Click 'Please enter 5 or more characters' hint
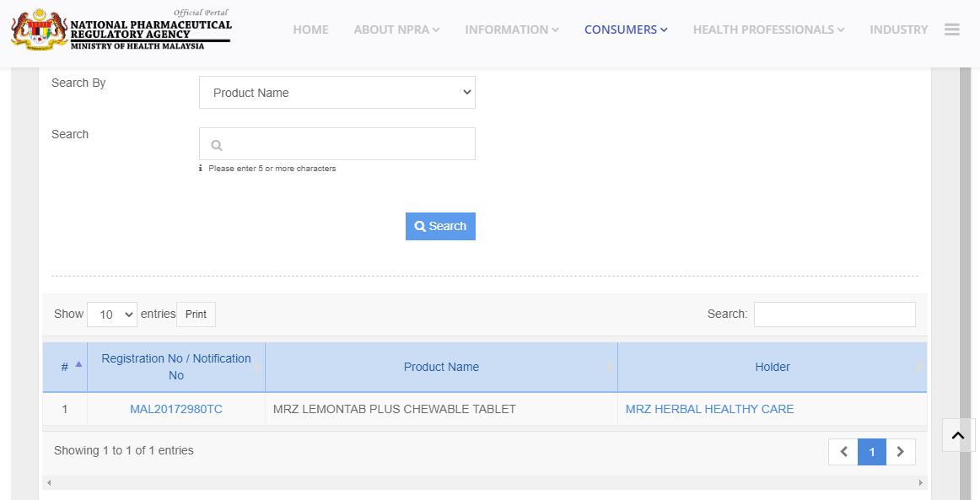Image resolution: width=980 pixels, height=500 pixels. 272,169
